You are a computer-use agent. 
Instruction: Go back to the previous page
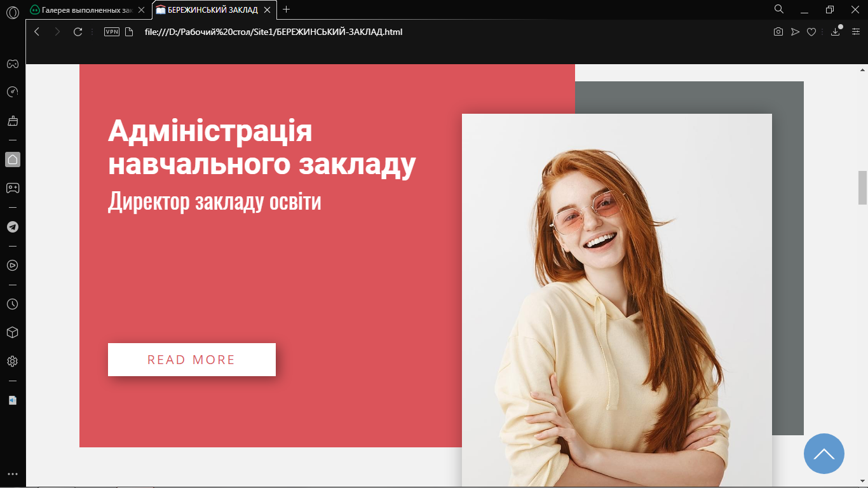coord(37,32)
